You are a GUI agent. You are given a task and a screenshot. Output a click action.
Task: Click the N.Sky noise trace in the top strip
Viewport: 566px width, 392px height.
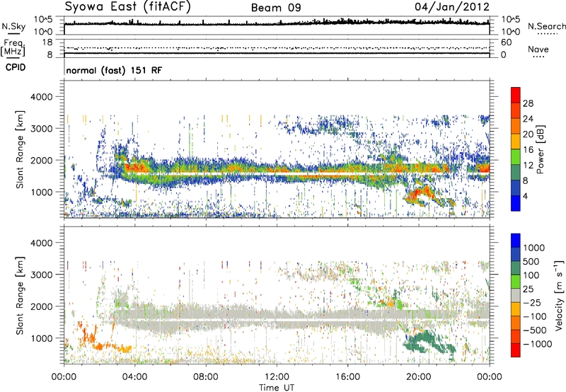point(277,23)
